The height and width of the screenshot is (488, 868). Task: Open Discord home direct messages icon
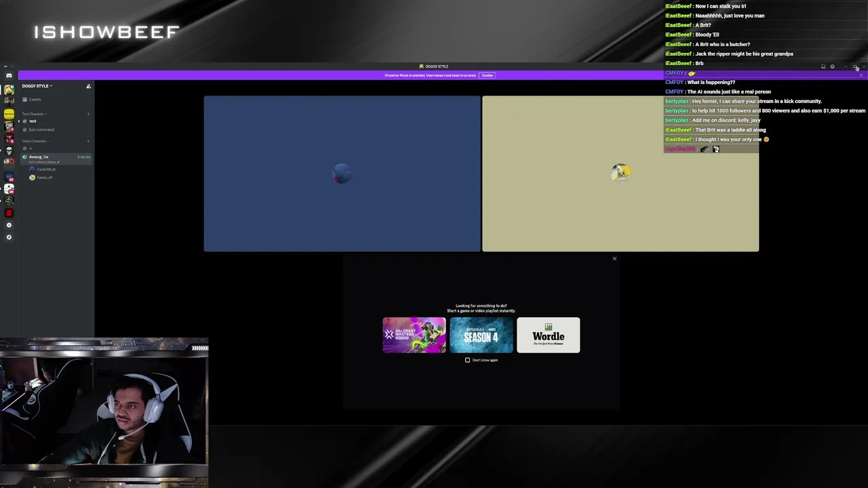9,76
